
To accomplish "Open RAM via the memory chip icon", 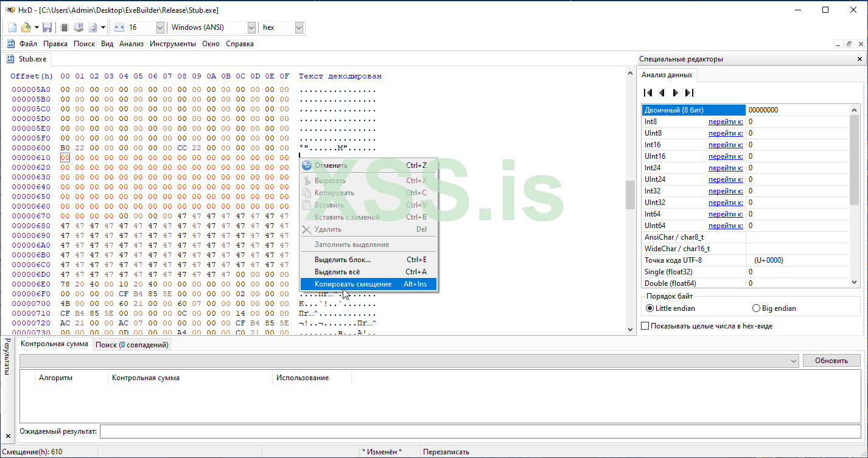I will click(64, 27).
